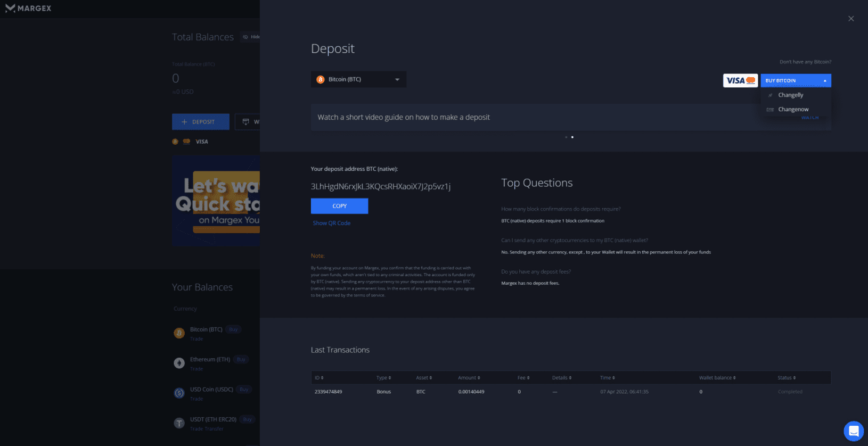Sort transactions by Status
Image resolution: width=868 pixels, height=446 pixels.
787,378
